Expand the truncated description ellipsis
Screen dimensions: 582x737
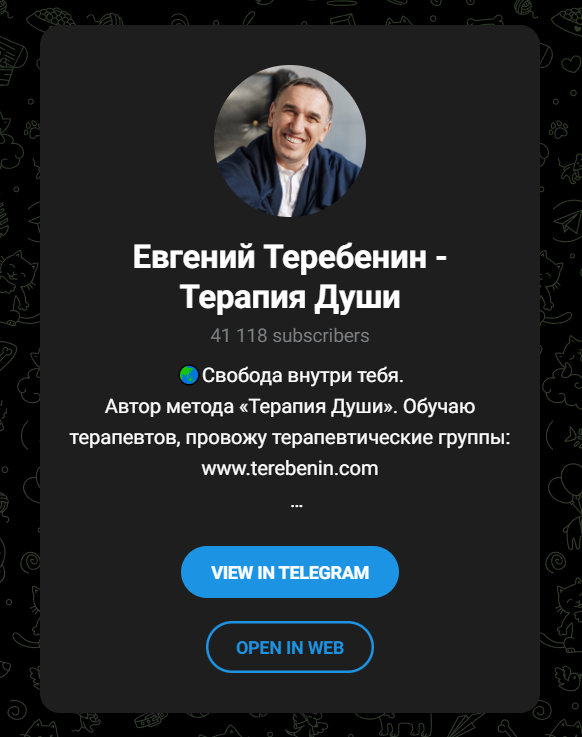296,506
